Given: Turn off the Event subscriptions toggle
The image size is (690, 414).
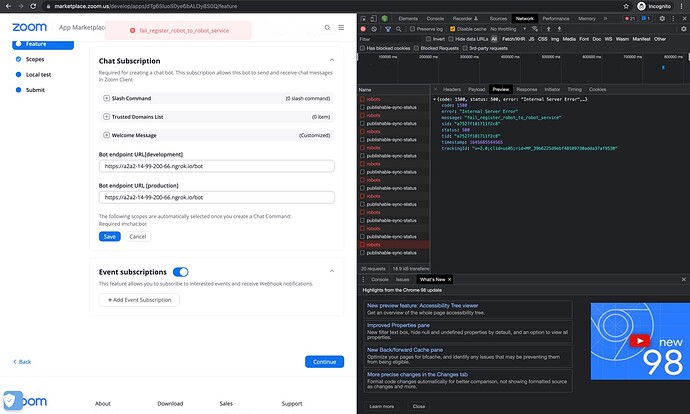Looking at the screenshot, I should [180, 272].
